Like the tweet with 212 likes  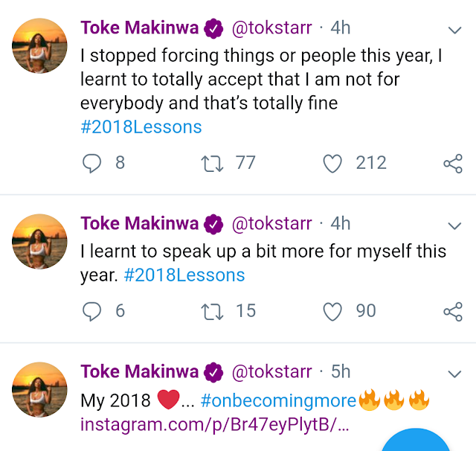(x=332, y=163)
